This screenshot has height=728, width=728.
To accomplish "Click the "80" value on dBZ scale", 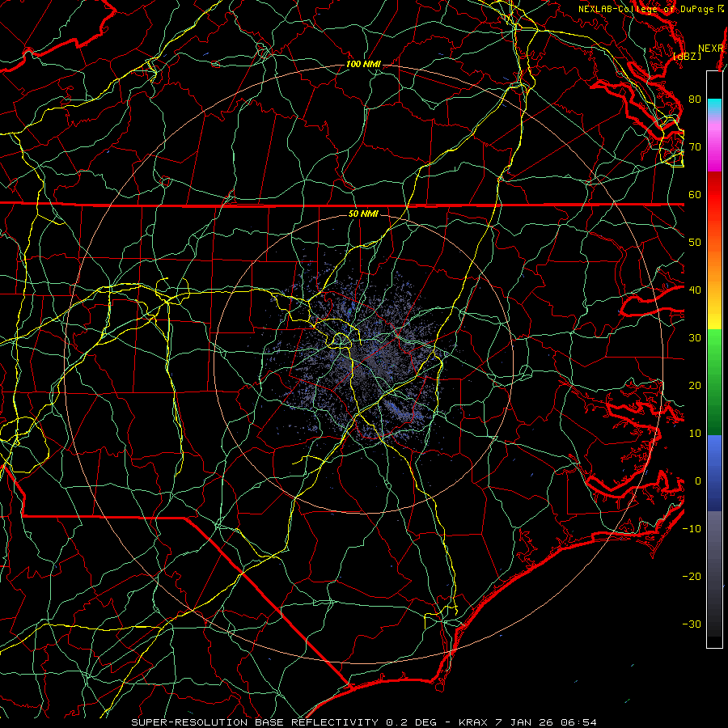I will (x=695, y=99).
